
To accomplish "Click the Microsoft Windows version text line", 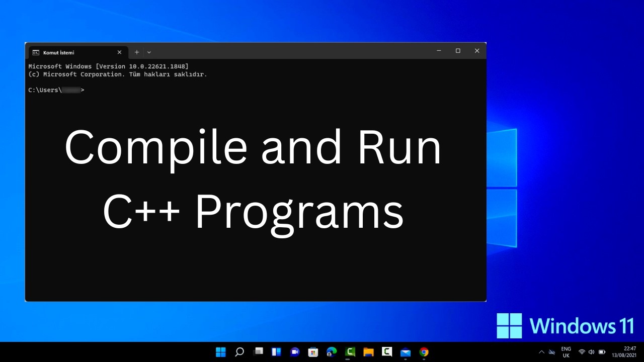I will pos(108,66).
